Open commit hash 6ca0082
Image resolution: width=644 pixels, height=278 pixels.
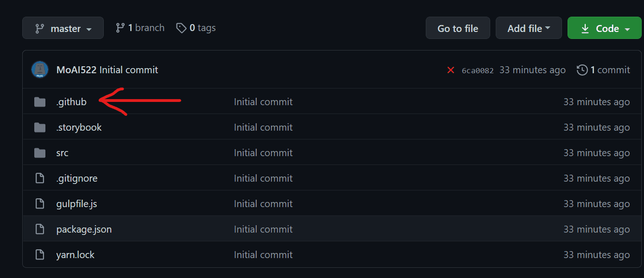[478, 70]
